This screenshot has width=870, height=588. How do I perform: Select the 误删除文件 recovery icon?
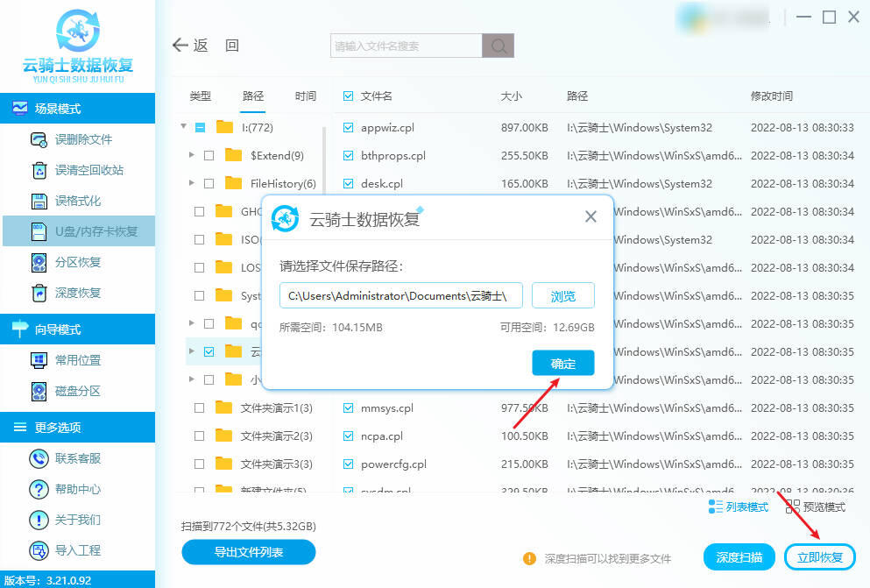[39, 140]
